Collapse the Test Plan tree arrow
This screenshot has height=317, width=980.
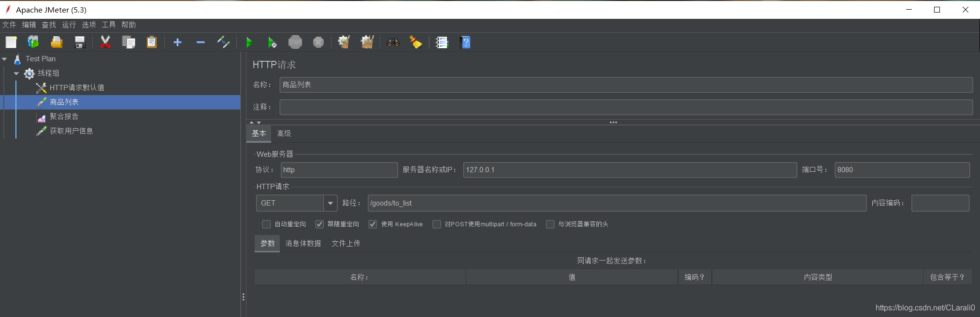[x=4, y=59]
